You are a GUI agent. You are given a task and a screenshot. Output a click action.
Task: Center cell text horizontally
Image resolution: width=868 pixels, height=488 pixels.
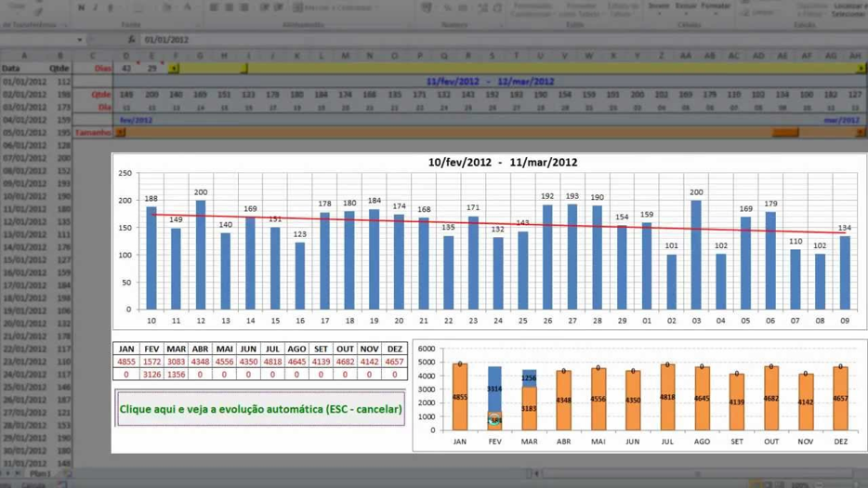tap(229, 8)
